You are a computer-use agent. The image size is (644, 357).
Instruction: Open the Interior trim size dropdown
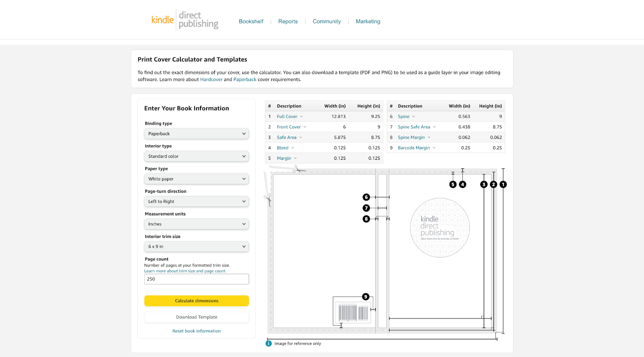(x=196, y=246)
